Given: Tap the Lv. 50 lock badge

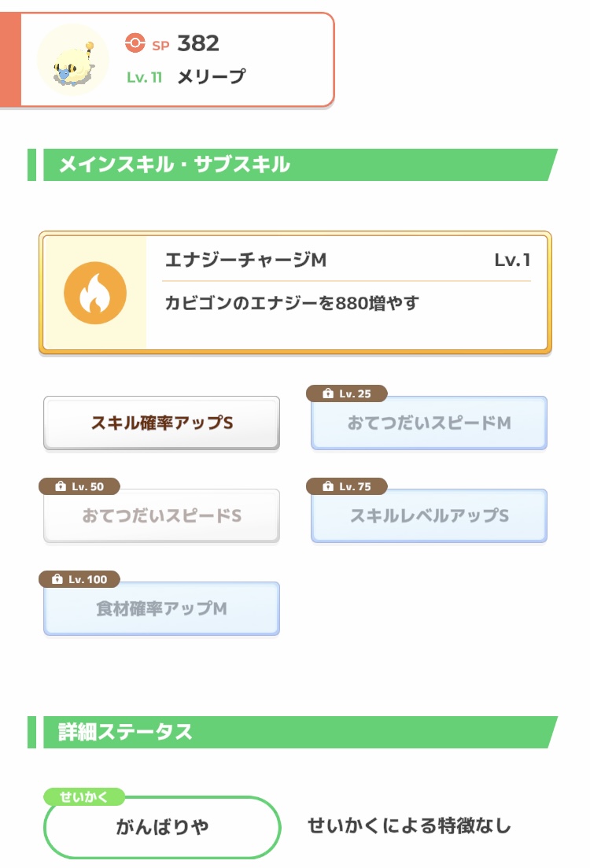Looking at the screenshot, I should [x=79, y=486].
